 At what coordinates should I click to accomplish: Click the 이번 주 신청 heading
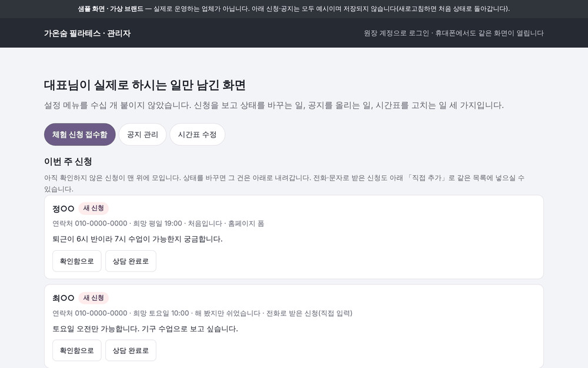point(68,161)
